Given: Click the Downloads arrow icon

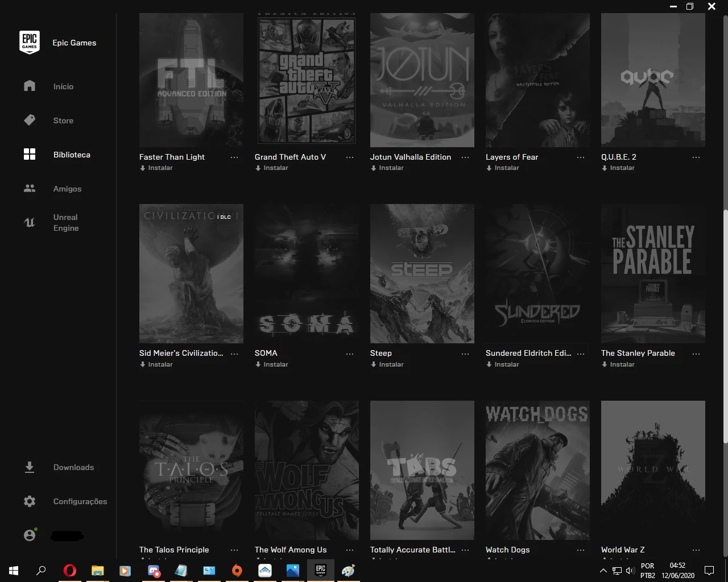Looking at the screenshot, I should click(30, 467).
